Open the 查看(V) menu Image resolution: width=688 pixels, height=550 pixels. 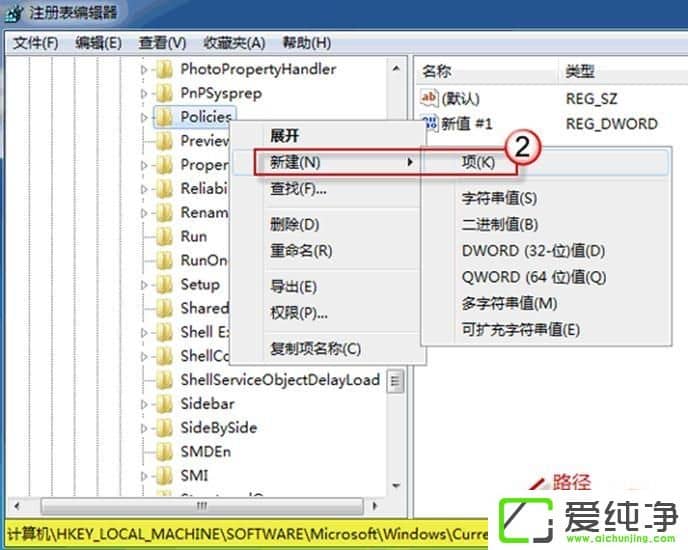coord(162,43)
